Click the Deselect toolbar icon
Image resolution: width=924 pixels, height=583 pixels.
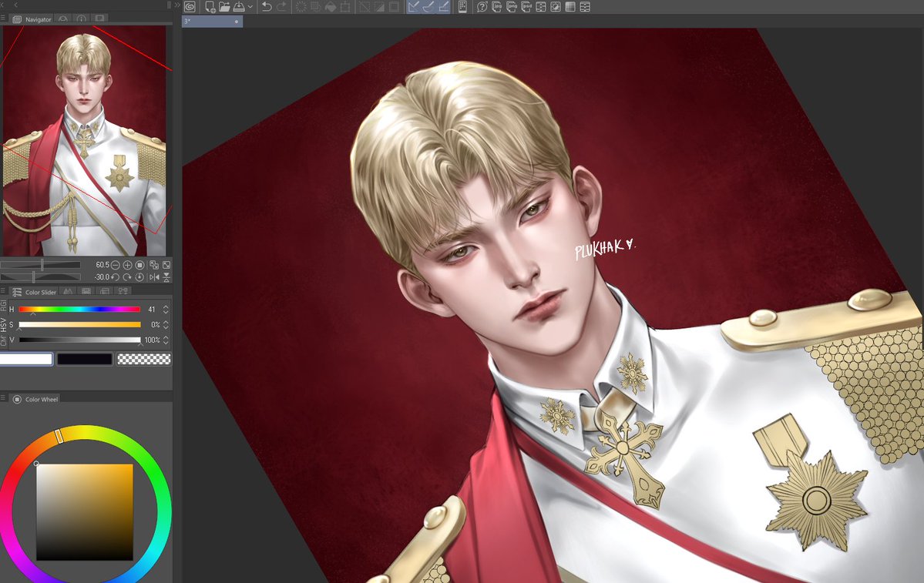tap(365, 7)
